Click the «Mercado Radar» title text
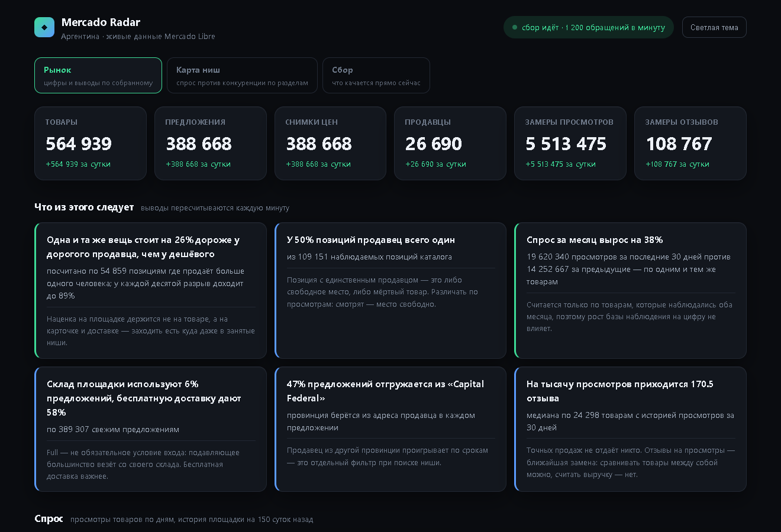This screenshot has height=532, width=781. 101,22
